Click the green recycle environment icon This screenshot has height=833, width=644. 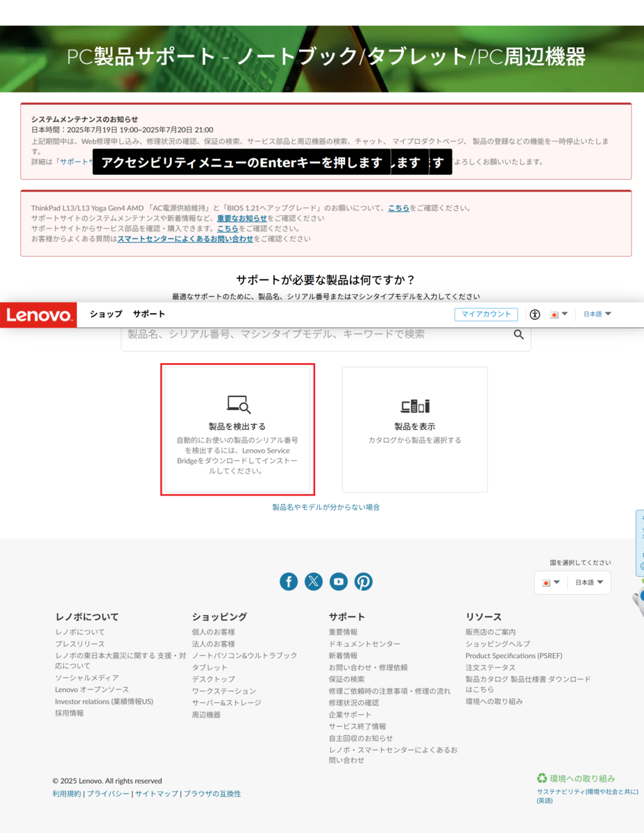coord(542,779)
